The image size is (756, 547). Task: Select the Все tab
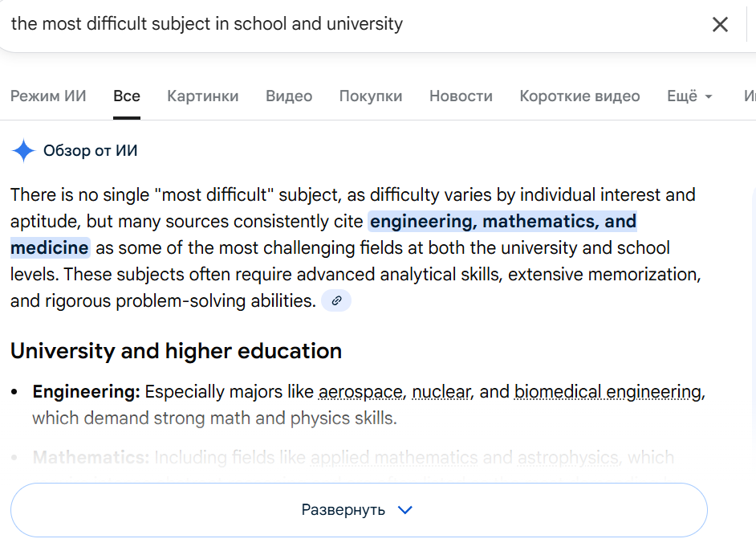[x=127, y=96]
